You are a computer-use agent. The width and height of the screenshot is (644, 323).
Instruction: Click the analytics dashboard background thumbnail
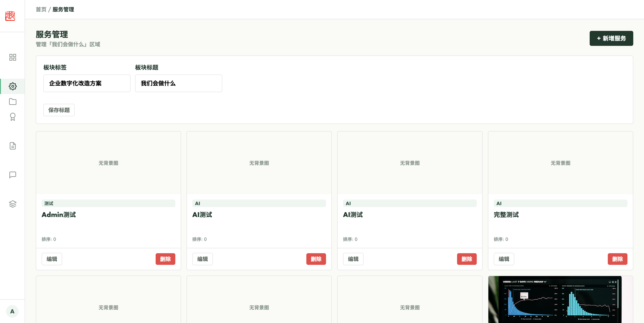[x=560, y=299]
